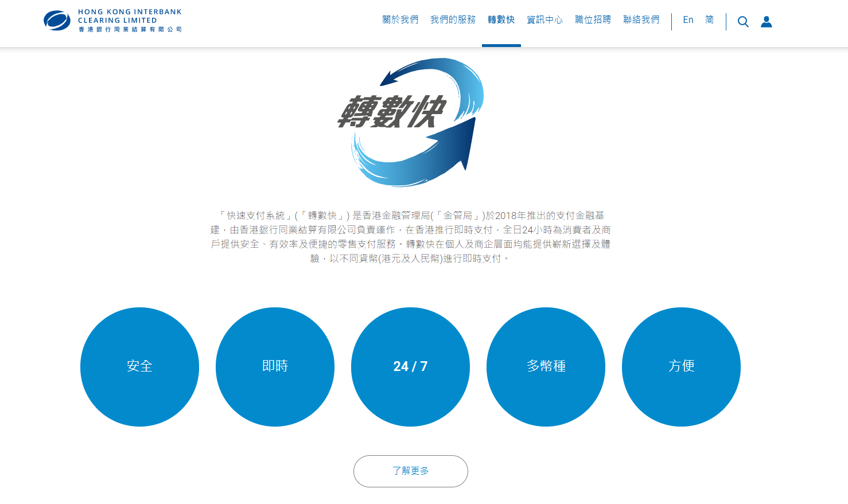
Task: Click the user account login icon
Action: pos(767,22)
